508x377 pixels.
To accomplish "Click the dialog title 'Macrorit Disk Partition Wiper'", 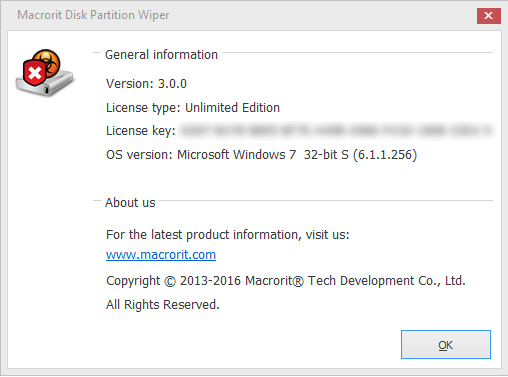I will (93, 15).
